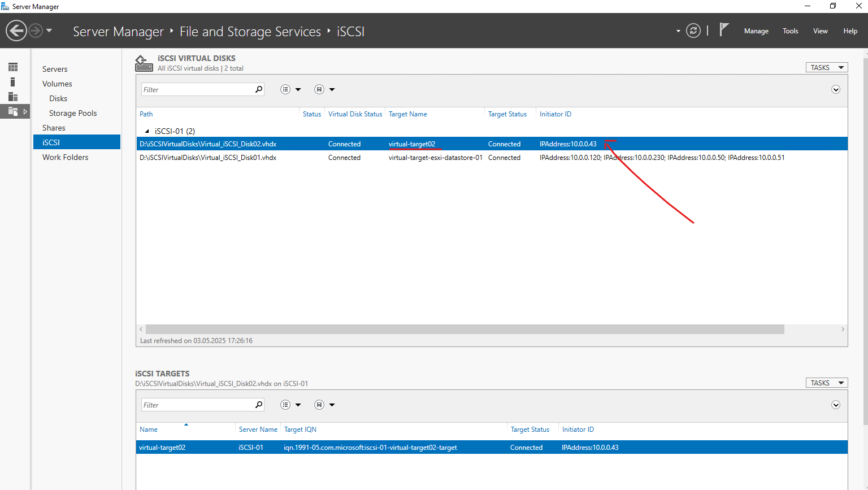Expand the targets filter criteria chevron
The height and width of the screenshot is (490, 868).
[x=836, y=405]
